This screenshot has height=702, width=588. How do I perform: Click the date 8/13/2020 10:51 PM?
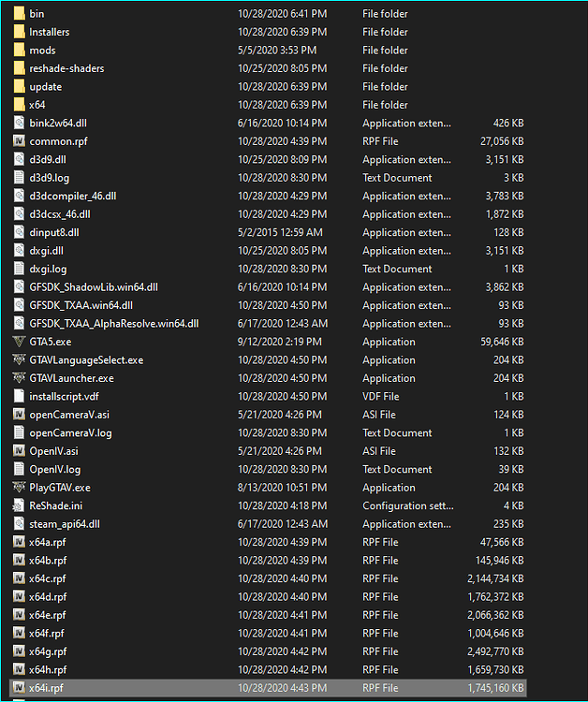click(282, 487)
